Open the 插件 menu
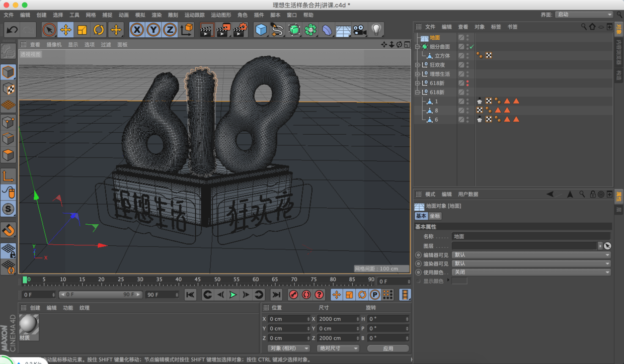 tap(259, 15)
